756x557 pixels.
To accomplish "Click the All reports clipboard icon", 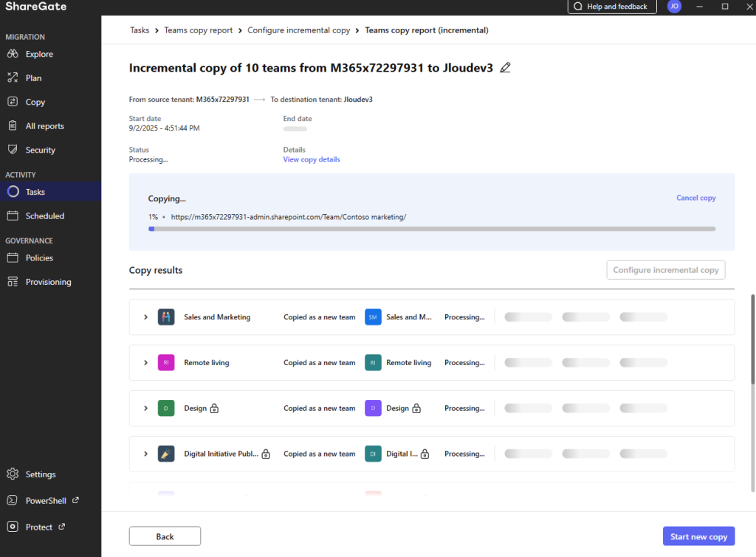I will (x=13, y=125).
